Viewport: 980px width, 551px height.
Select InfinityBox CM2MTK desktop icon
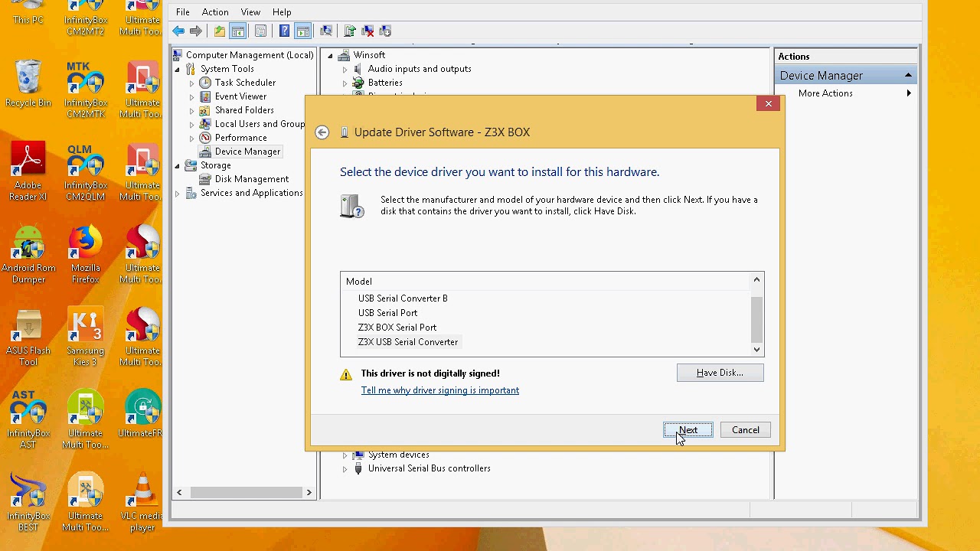tap(86, 89)
